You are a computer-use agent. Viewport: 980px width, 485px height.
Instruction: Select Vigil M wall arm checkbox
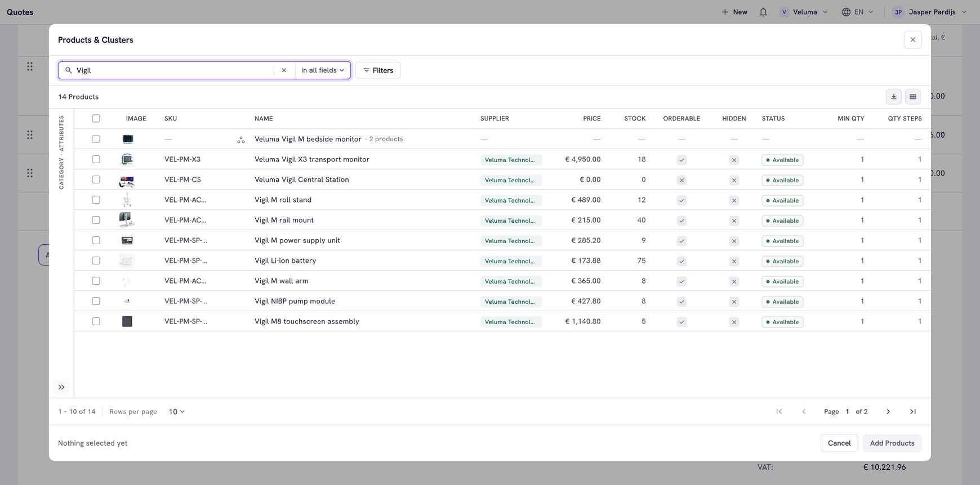point(96,281)
